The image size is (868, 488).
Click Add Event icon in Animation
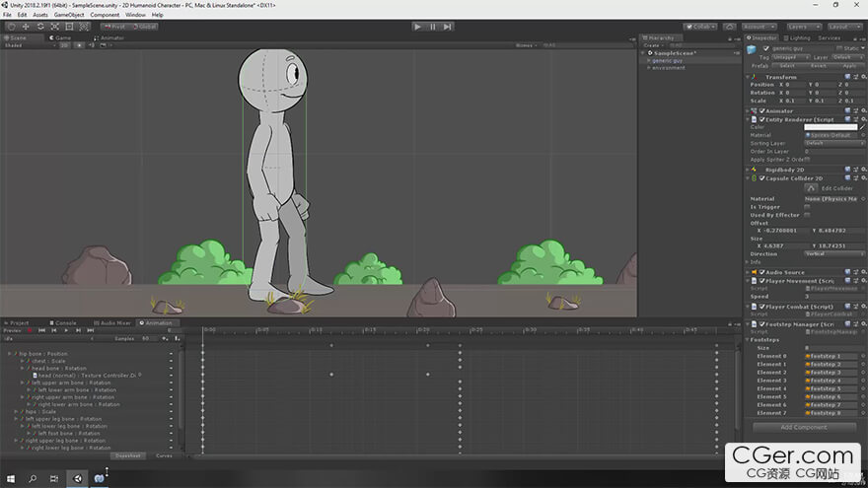tap(178, 338)
